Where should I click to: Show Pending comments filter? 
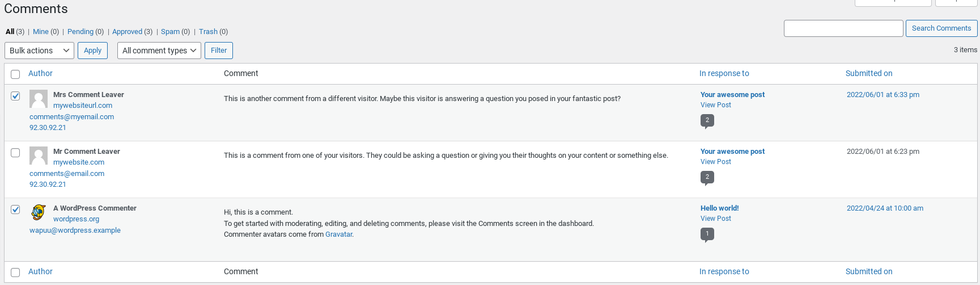click(x=80, y=32)
